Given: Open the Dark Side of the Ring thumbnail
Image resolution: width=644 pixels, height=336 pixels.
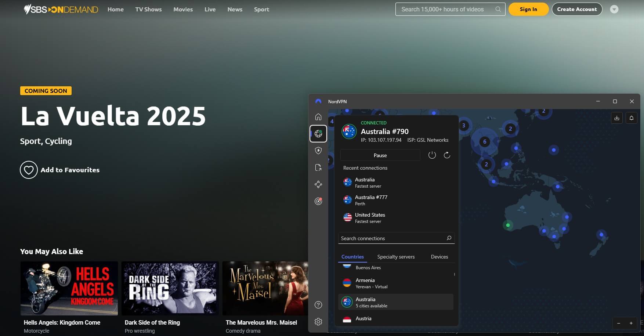Looking at the screenshot, I should (x=170, y=288).
